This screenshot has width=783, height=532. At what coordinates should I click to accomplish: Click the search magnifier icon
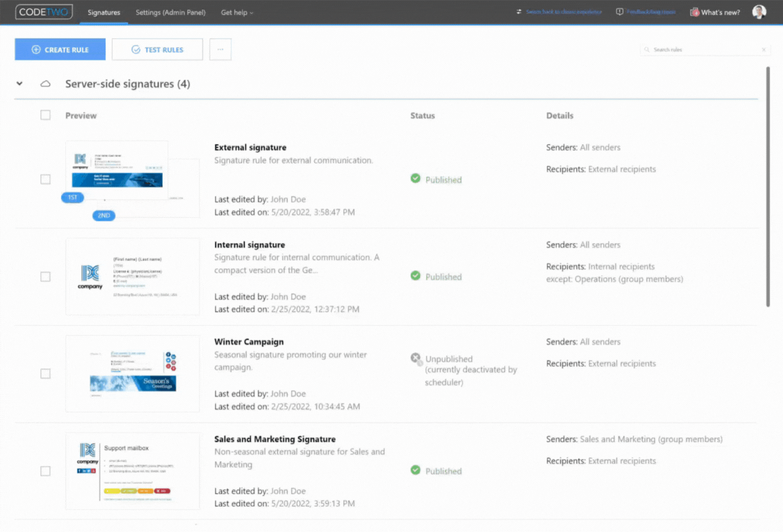pyautogui.click(x=647, y=50)
